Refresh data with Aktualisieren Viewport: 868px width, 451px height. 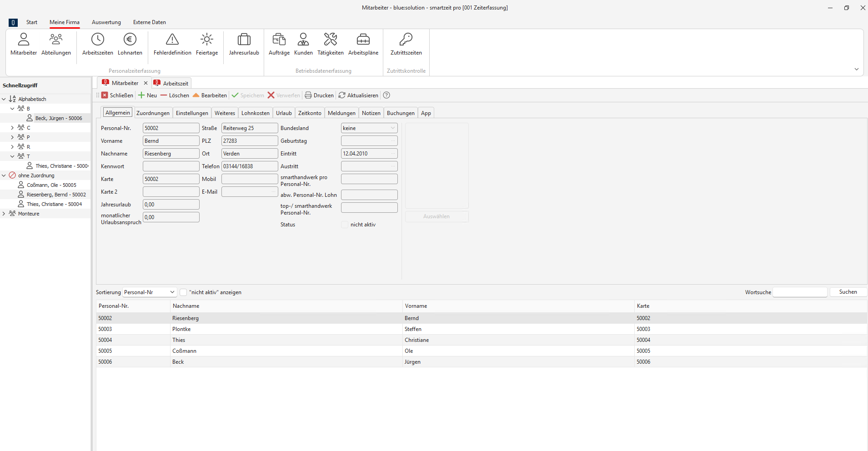[358, 95]
